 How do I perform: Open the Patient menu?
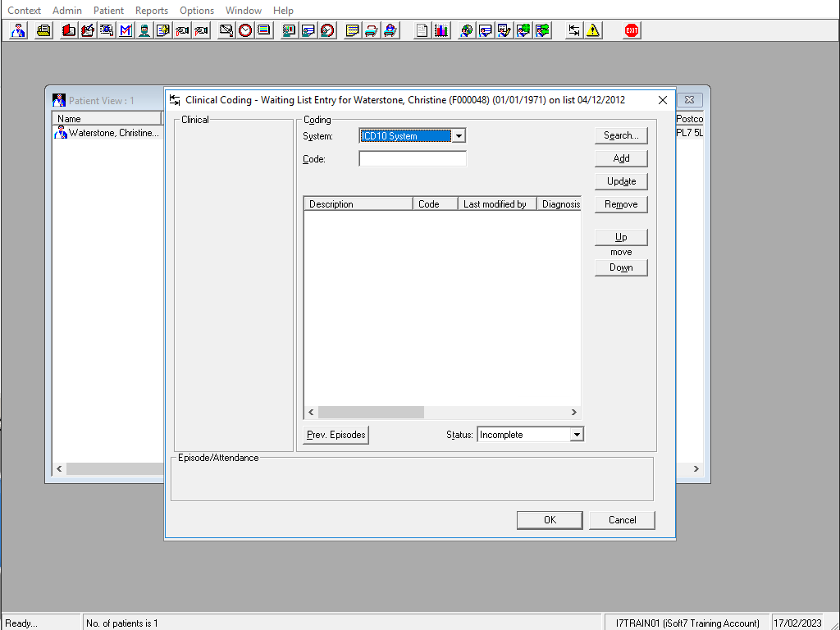[108, 10]
